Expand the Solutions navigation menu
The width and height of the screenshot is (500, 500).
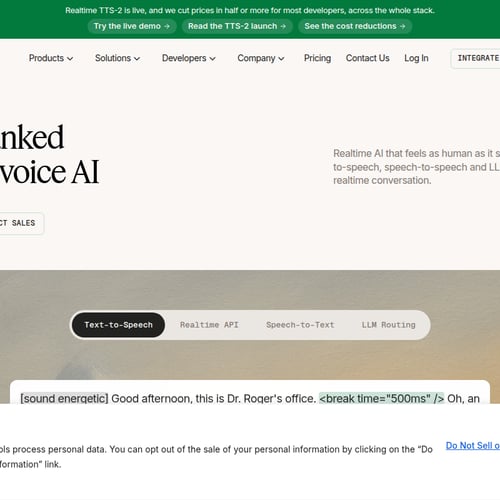pos(117,58)
